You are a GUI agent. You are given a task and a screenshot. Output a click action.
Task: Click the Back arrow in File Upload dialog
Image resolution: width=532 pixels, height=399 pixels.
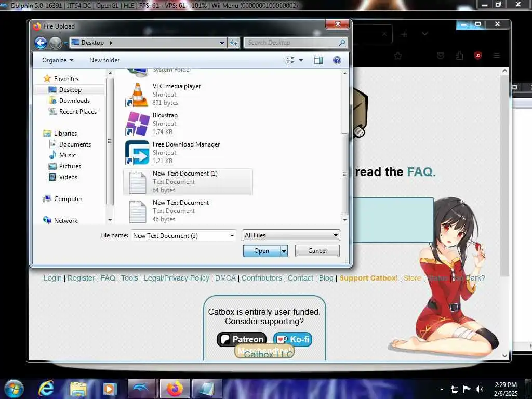pos(41,43)
